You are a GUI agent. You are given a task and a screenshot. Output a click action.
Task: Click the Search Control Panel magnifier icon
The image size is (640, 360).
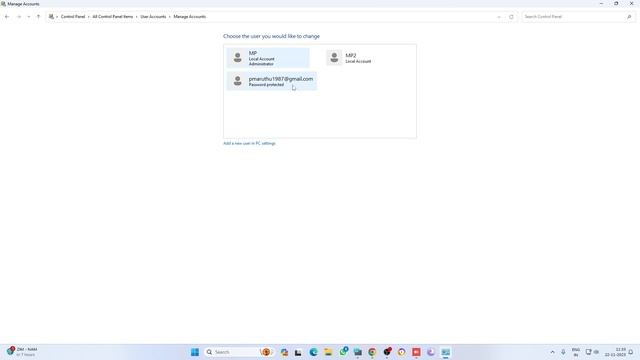coord(629,17)
